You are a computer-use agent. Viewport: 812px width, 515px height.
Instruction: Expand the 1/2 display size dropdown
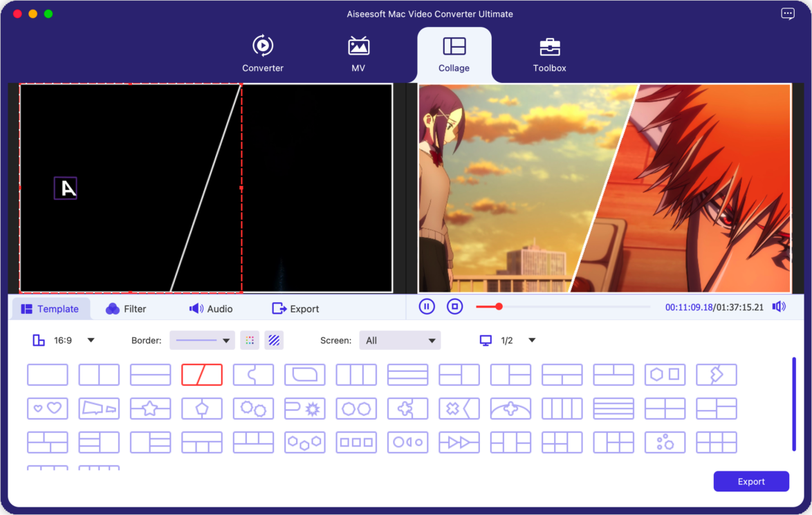pyautogui.click(x=532, y=341)
